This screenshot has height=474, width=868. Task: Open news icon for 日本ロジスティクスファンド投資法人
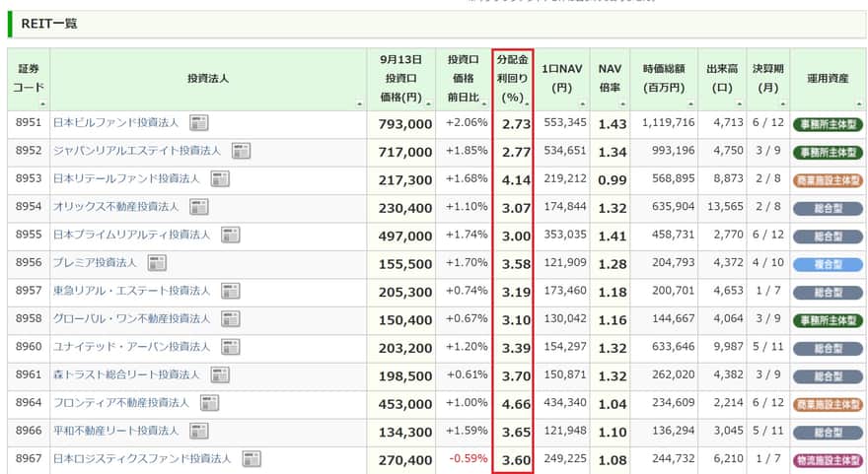point(252,458)
